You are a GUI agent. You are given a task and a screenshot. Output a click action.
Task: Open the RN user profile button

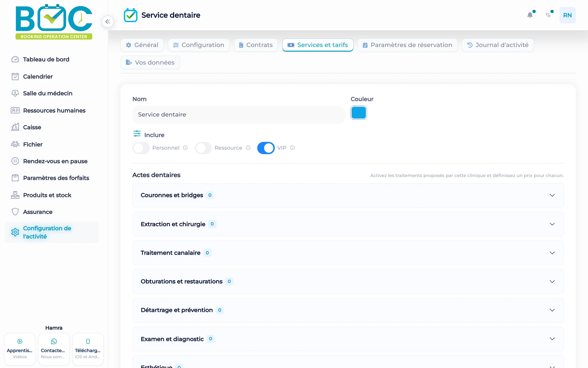point(567,15)
